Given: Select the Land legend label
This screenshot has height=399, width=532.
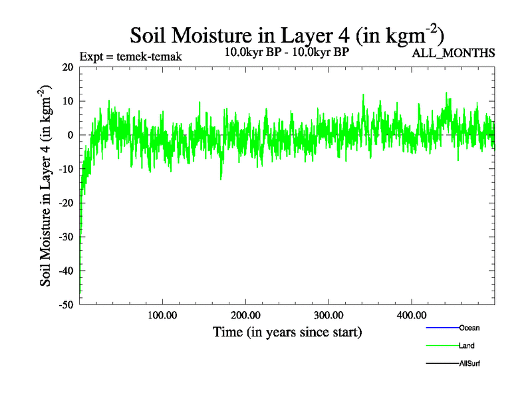Looking at the screenshot, I should pyautogui.click(x=466, y=346).
